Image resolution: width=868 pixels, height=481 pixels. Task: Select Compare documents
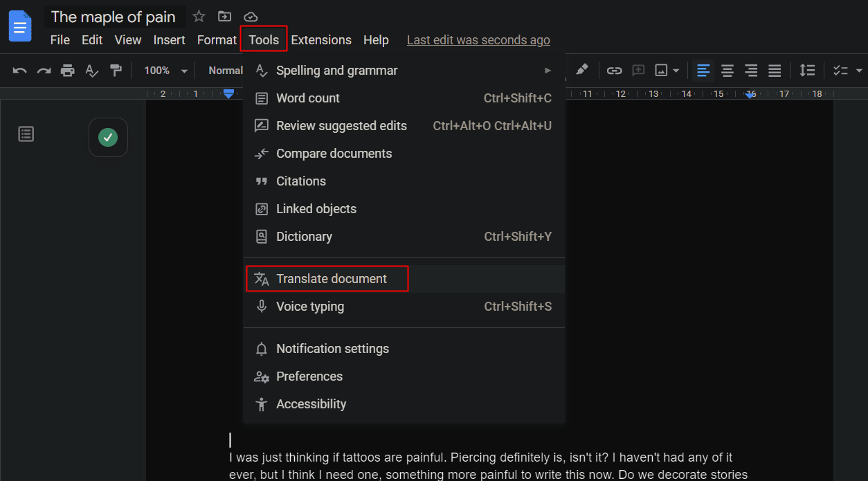[x=404, y=154]
